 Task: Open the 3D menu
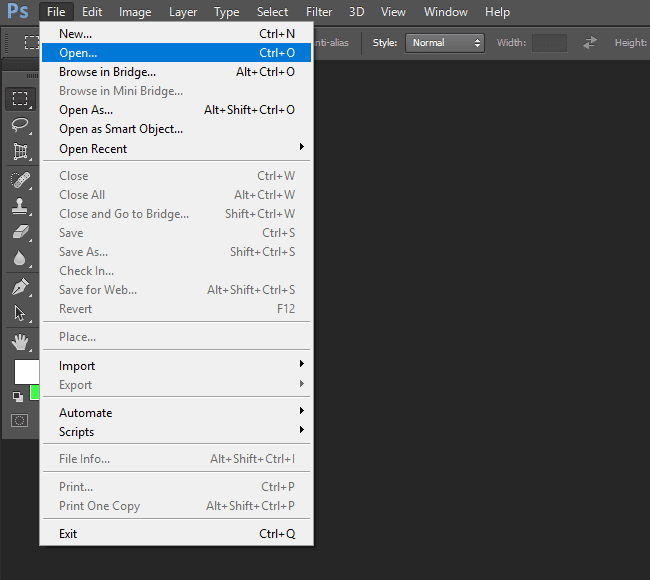pyautogui.click(x=357, y=12)
